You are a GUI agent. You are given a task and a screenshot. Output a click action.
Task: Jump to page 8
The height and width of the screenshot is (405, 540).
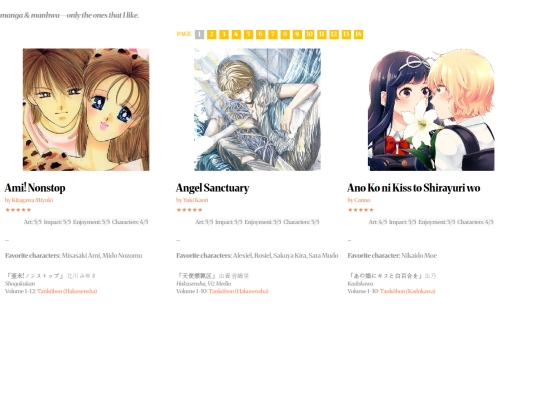tap(285, 34)
